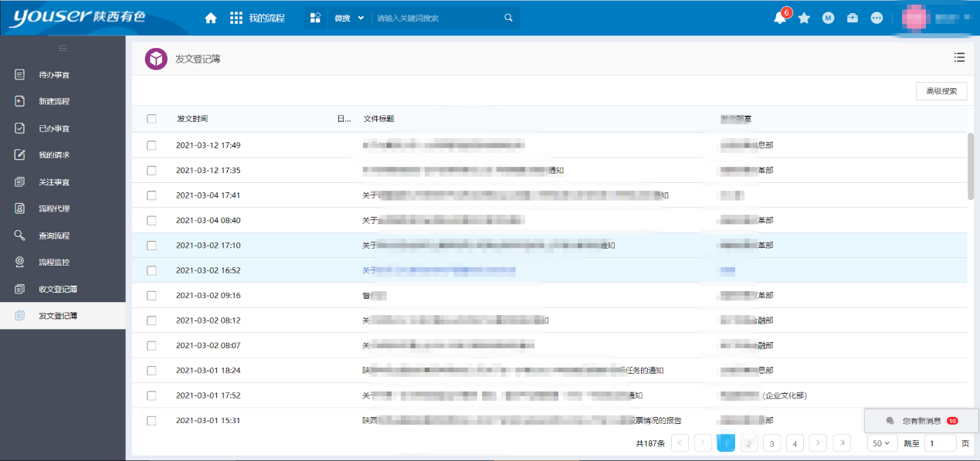Click the date 2021-03-02 08:07
The height and width of the screenshot is (461, 980).
[x=209, y=345]
